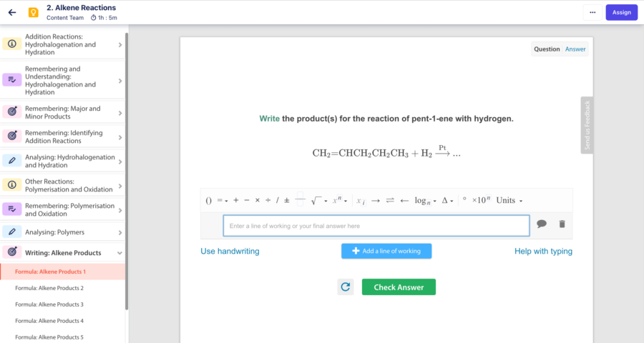
Task: Reset the question with refresh icon
Action: 346,287
